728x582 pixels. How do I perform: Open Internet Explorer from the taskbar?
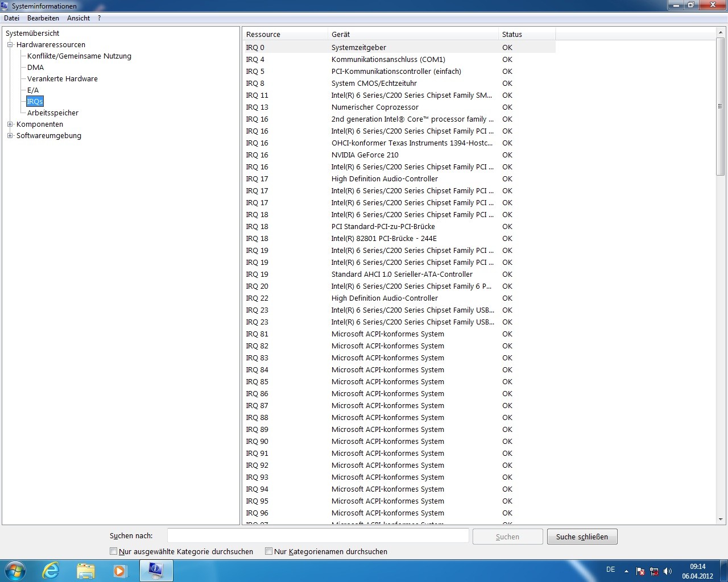51,571
